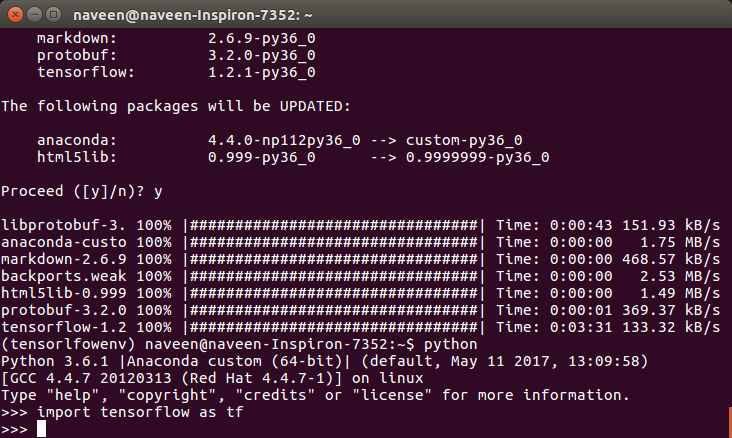Click the 'Proceed ([y]/n)? y' line
Viewport: 732px width, 438px height.
tap(82, 191)
